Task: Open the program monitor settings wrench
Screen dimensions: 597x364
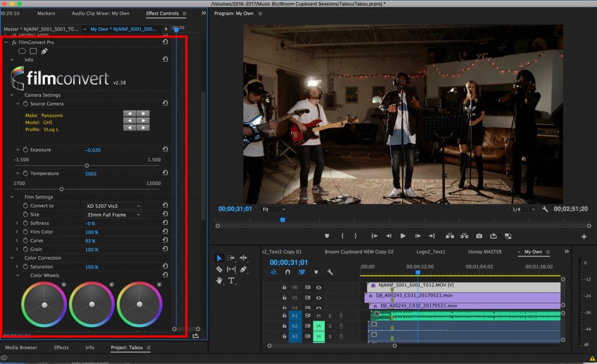Action: (x=545, y=209)
